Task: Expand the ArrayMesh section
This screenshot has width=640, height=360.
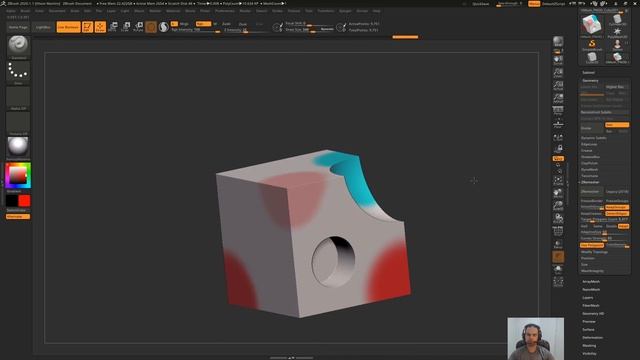Action: point(591,282)
